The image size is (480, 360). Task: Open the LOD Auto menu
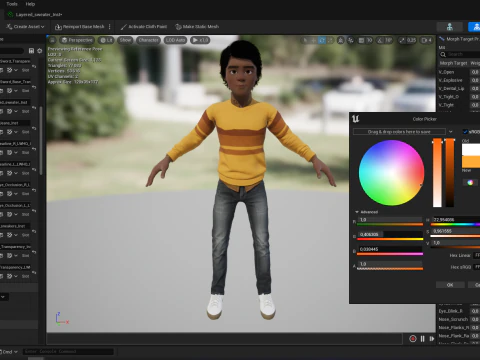[175, 40]
